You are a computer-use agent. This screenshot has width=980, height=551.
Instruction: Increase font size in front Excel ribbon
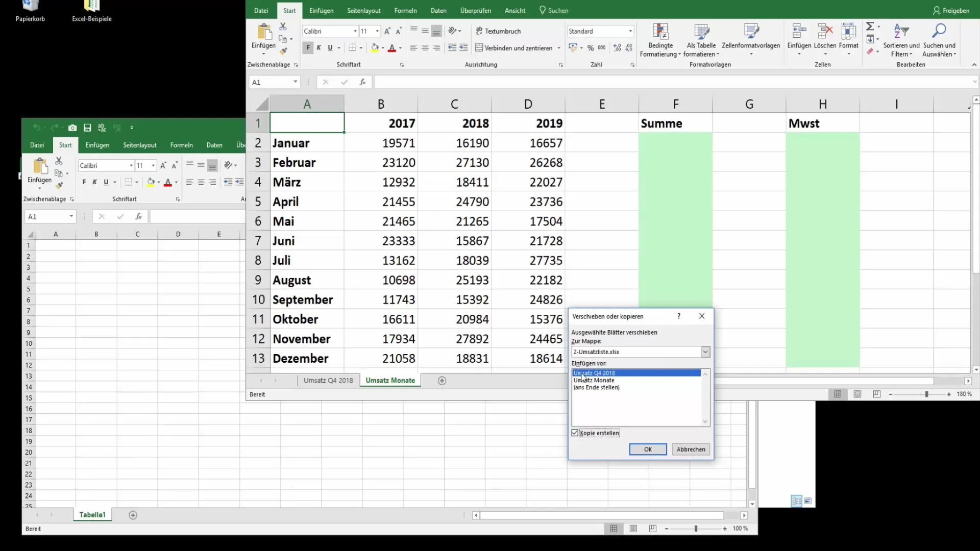pyautogui.click(x=387, y=31)
